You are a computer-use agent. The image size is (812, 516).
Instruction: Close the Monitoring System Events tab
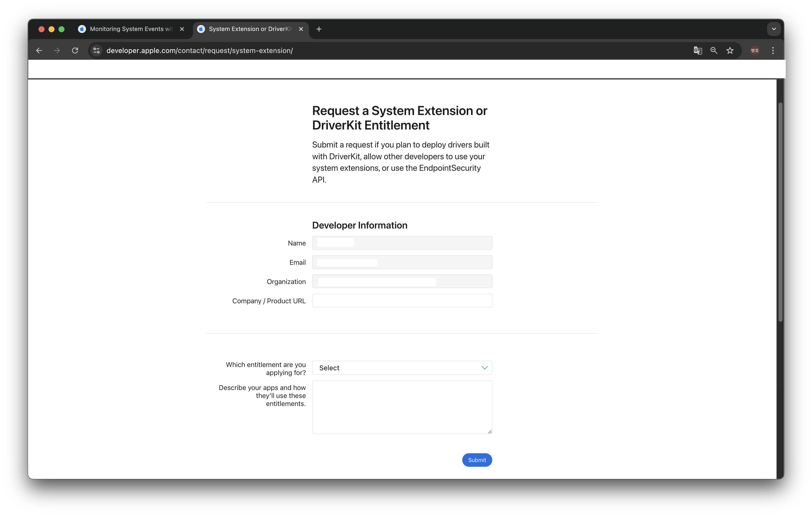point(182,29)
